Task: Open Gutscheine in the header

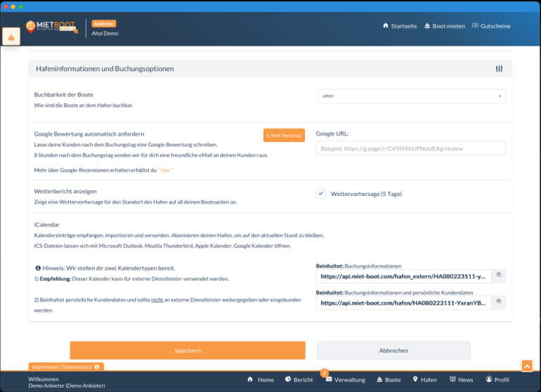Action: 490,26
